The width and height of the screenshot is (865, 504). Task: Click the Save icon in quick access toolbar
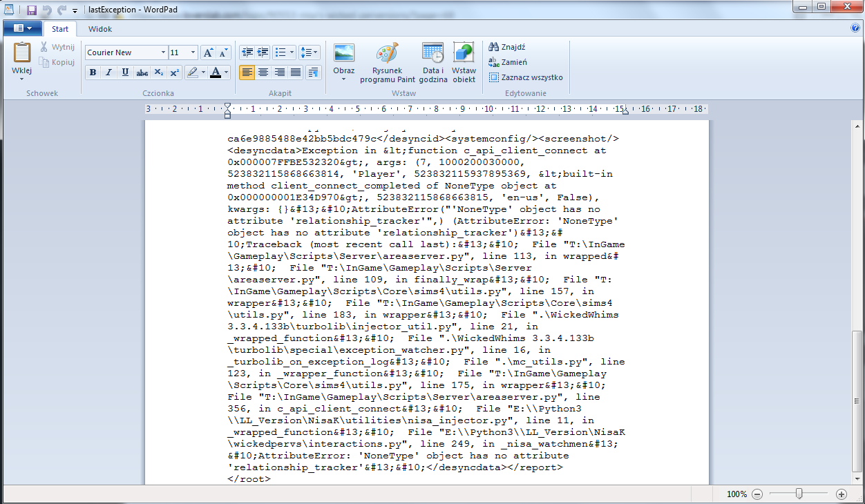click(32, 10)
